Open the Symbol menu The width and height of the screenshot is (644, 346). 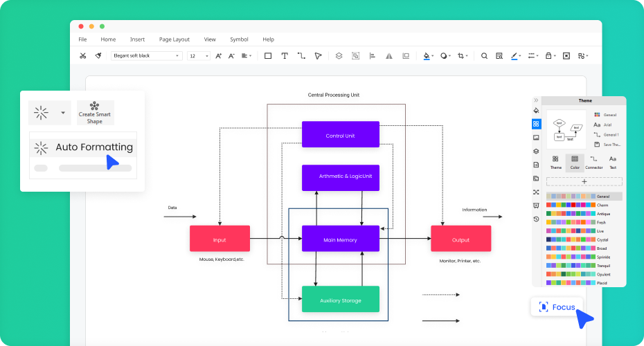tap(239, 39)
